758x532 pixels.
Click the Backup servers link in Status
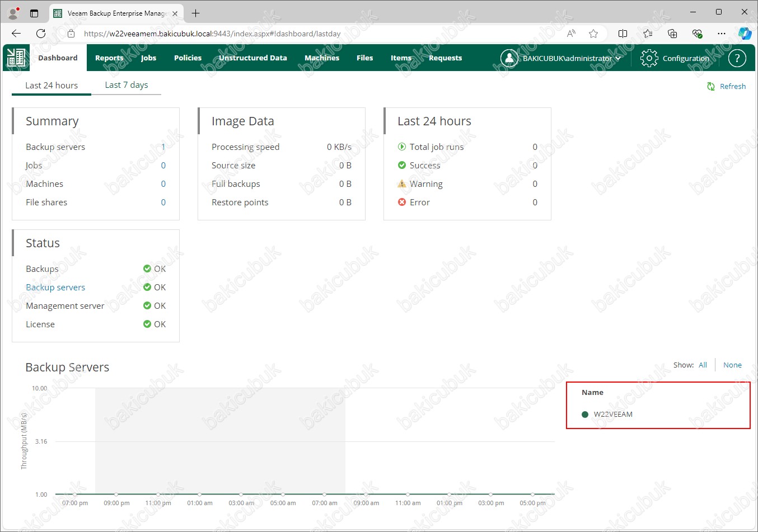pyautogui.click(x=55, y=287)
